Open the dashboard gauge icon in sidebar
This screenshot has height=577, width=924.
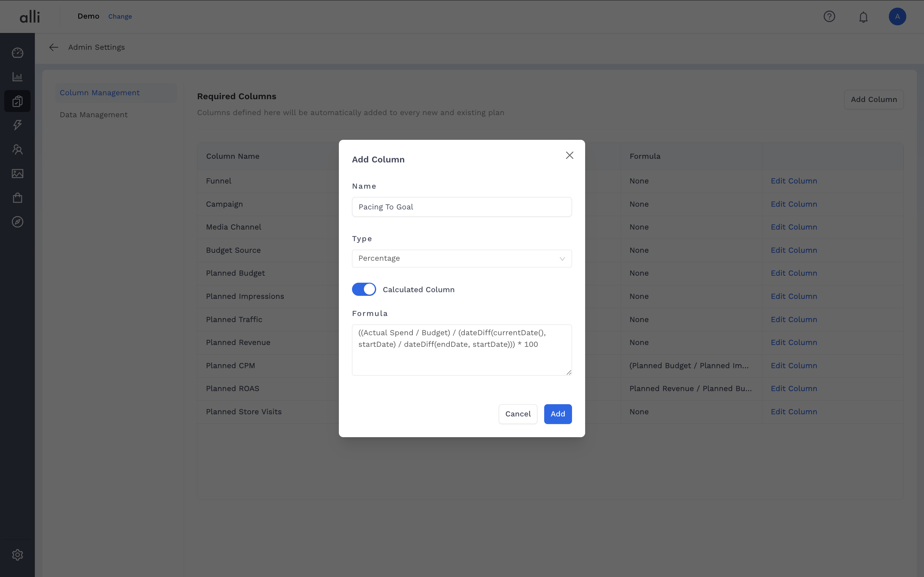17,53
